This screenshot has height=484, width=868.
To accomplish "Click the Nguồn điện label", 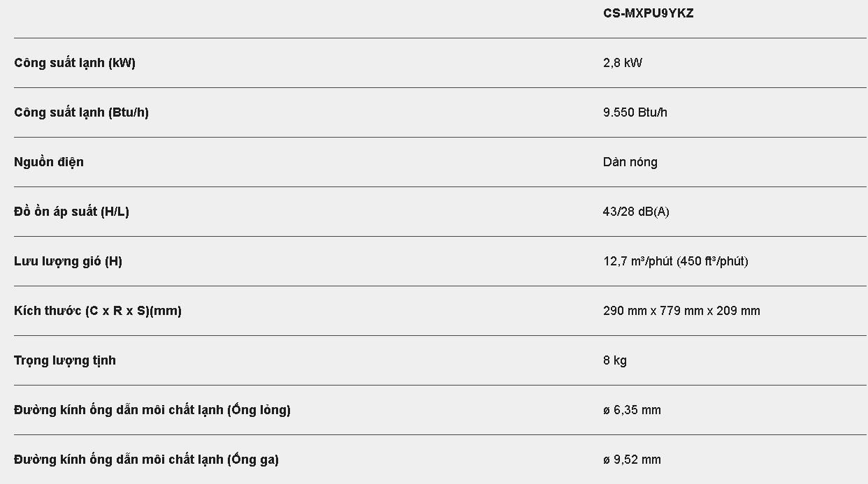I will (49, 162).
